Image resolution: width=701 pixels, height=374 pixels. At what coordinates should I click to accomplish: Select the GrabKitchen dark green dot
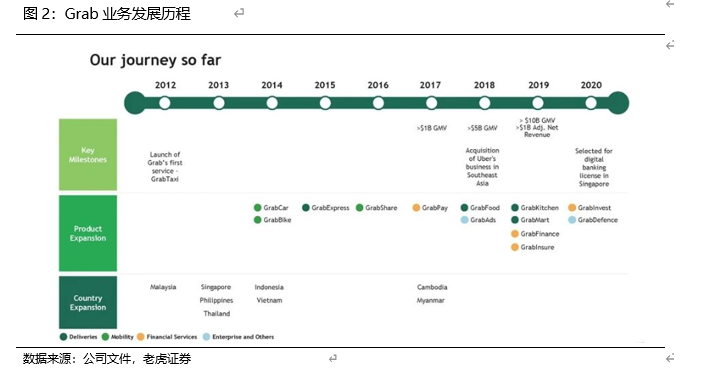point(515,208)
